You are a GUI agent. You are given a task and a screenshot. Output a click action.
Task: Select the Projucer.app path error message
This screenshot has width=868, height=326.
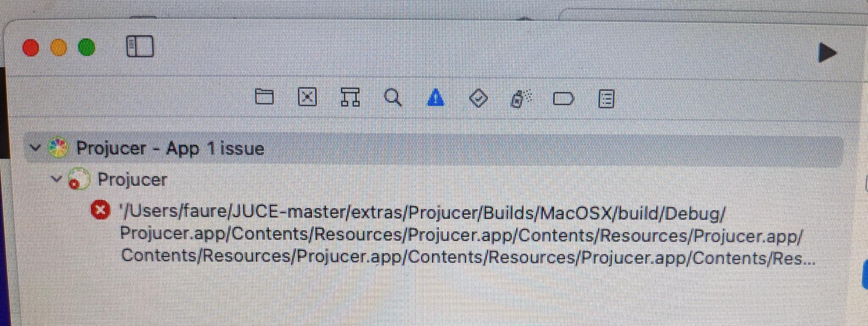pos(466,235)
